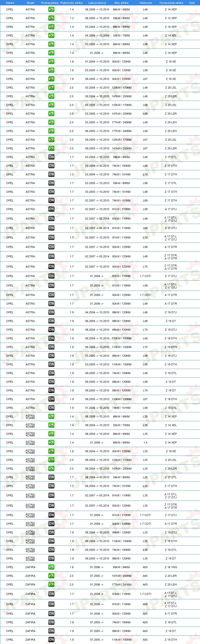Viewport: 200px width, 644px height.
Task: Click ON icon in ASTRA KOMBI Z 19 DT row
Action: 51,558
